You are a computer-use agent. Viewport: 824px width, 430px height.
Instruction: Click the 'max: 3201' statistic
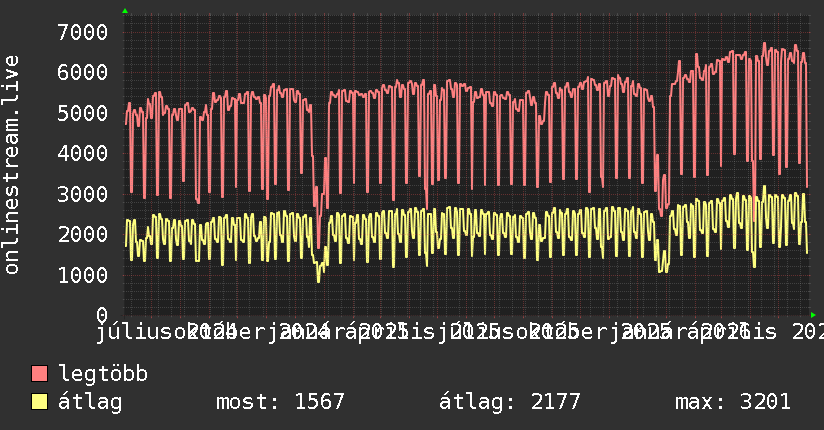733,402
